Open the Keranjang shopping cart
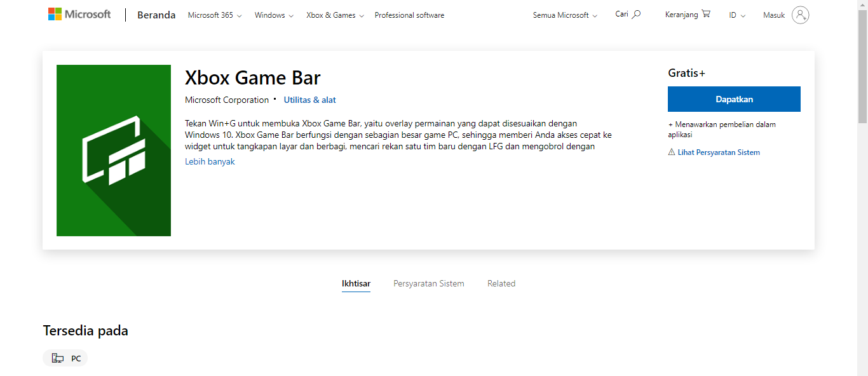Screen dimensions: 868x376 [688, 14]
